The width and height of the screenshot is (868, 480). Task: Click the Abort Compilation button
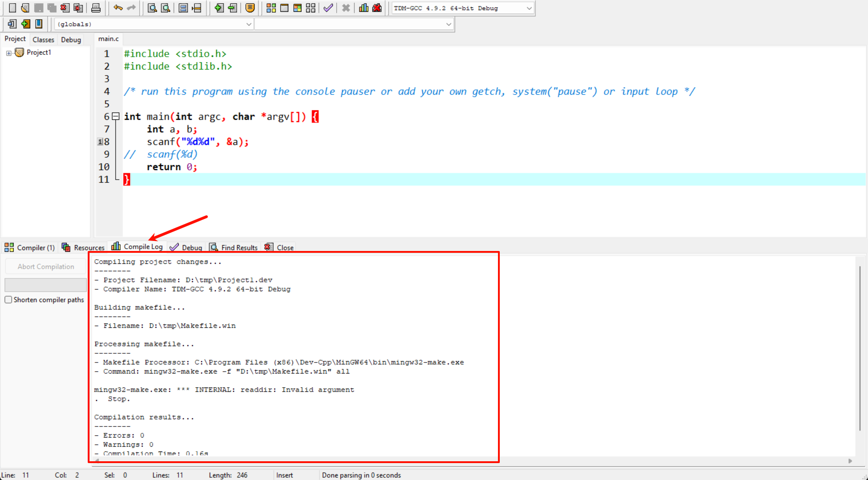[46, 267]
